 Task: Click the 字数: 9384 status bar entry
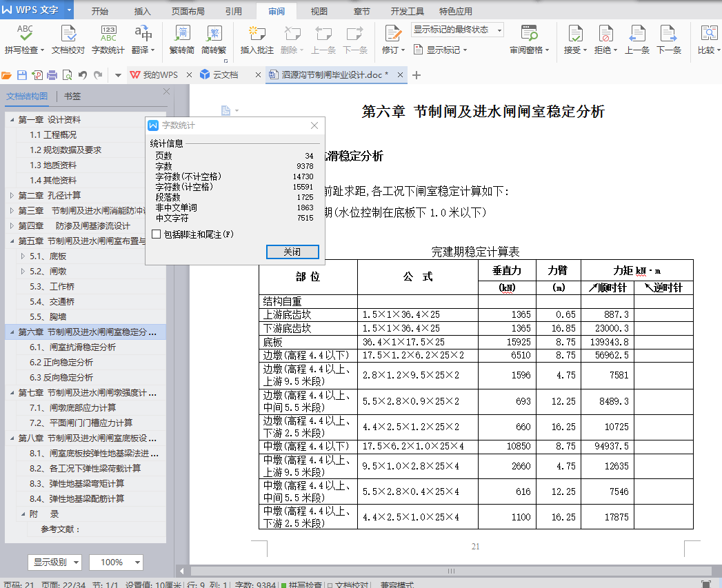click(x=254, y=585)
